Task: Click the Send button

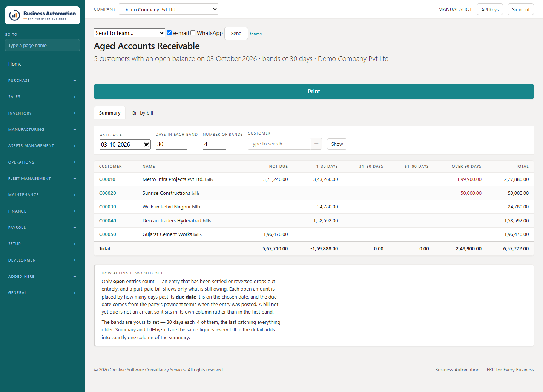Action: [x=236, y=33]
